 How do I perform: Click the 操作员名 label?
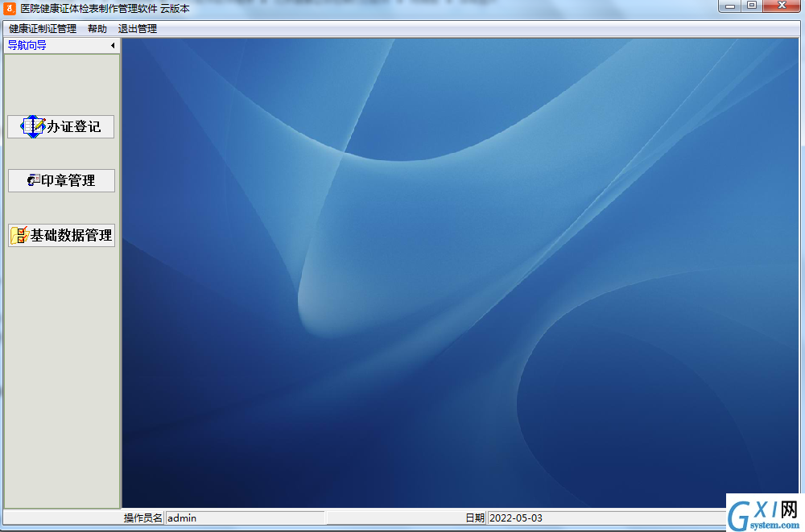click(142, 518)
